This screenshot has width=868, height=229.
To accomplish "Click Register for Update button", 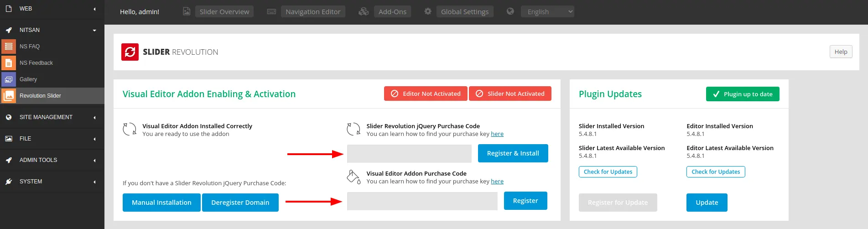I will click(x=618, y=203).
